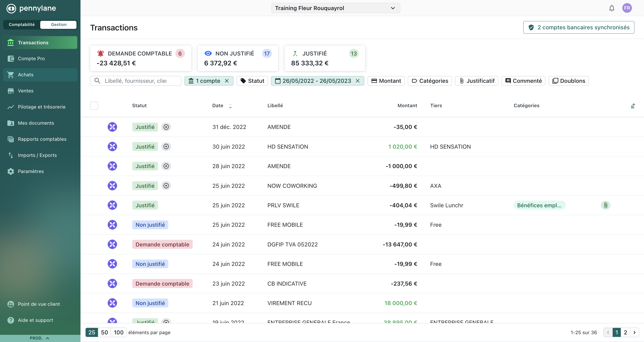Switch to the Comptabilité mode
Image resolution: width=644 pixels, height=342 pixels.
22,25
